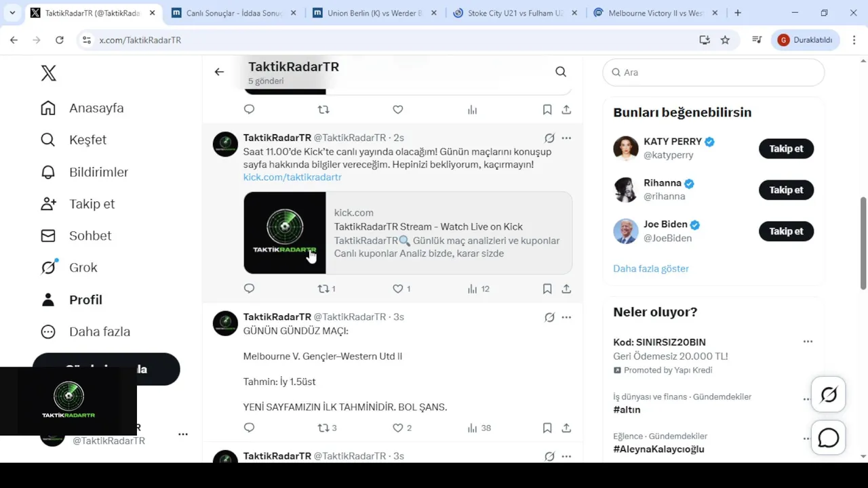Click the X logo icon

pyautogui.click(x=48, y=73)
